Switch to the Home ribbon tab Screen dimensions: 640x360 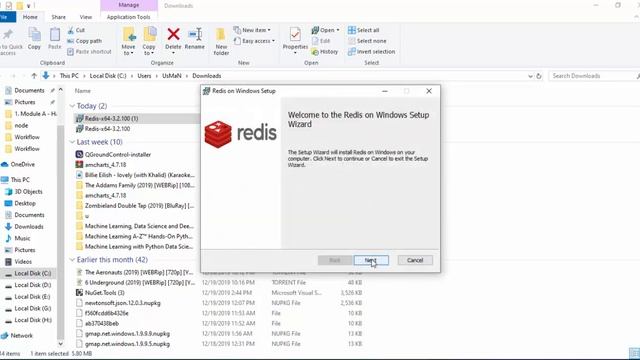(x=30, y=17)
